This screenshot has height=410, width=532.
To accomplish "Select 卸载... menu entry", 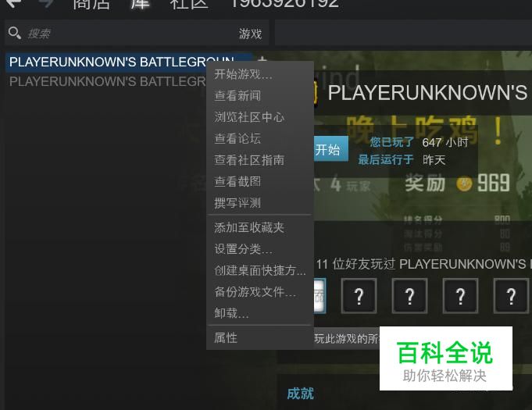I will (259, 313).
